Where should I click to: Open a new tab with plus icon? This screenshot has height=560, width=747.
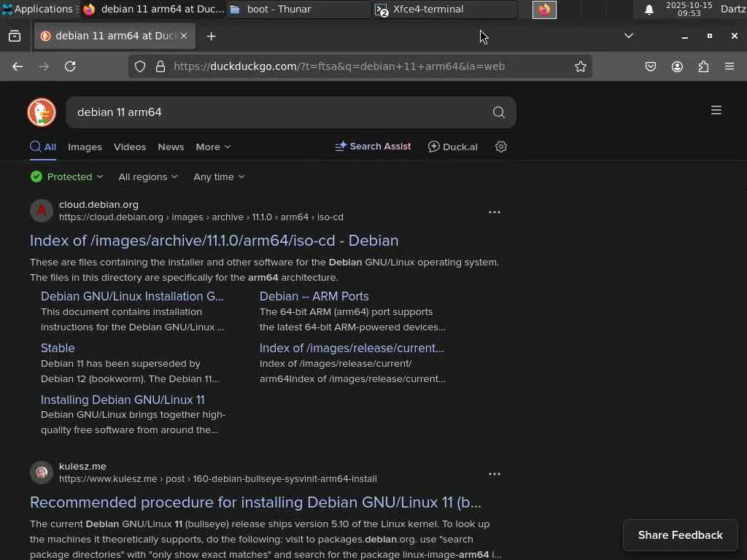click(211, 36)
